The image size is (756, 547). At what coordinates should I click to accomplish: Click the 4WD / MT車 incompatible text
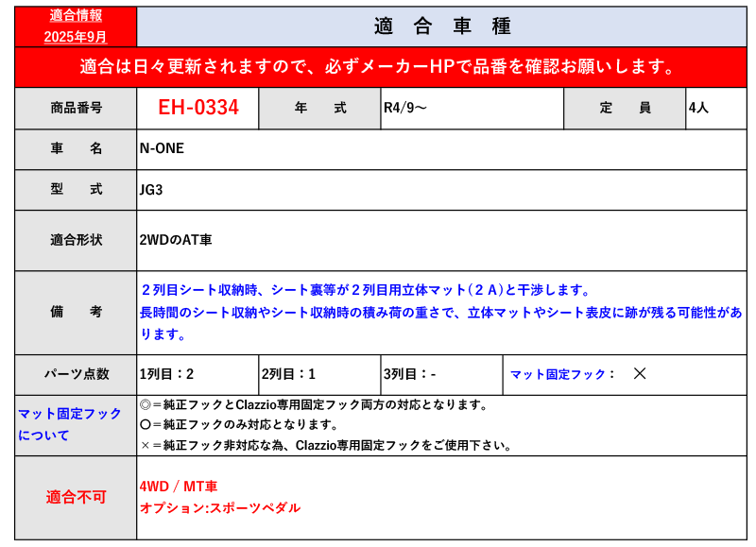pyautogui.click(x=179, y=487)
